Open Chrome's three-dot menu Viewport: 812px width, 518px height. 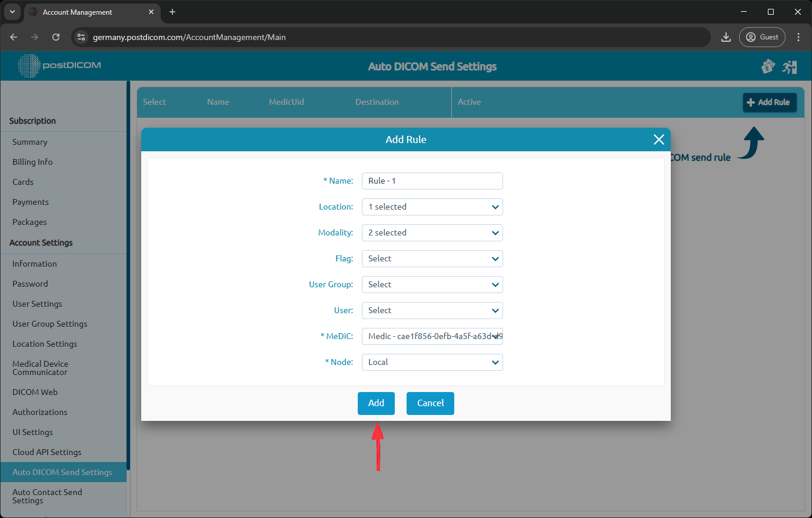[x=798, y=36]
